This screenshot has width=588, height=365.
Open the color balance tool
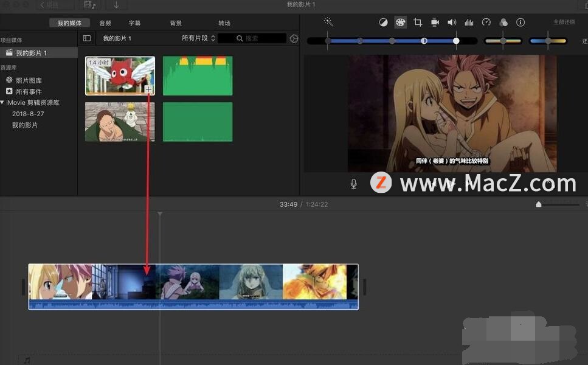coord(383,23)
